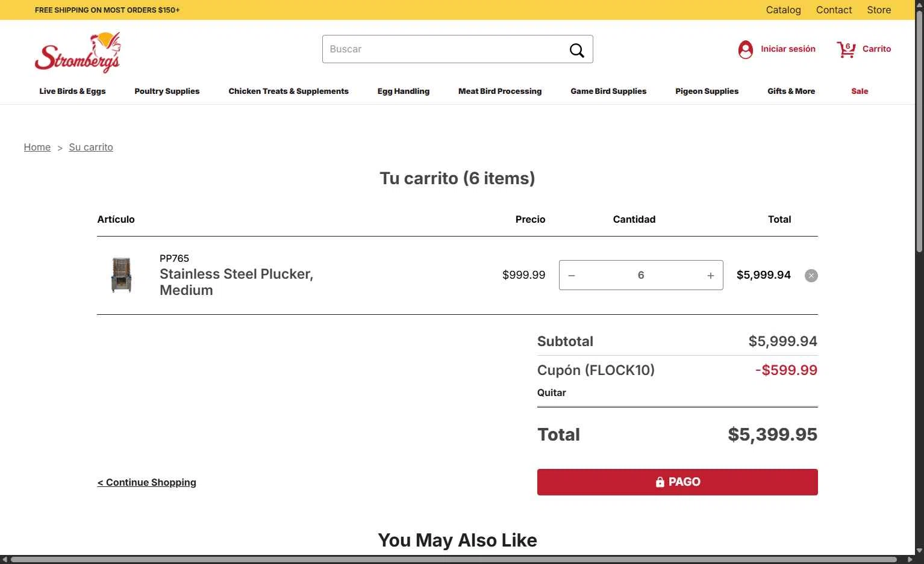Image resolution: width=924 pixels, height=564 pixels.
Task: Click the order total $5,399.95
Action: [x=773, y=435]
